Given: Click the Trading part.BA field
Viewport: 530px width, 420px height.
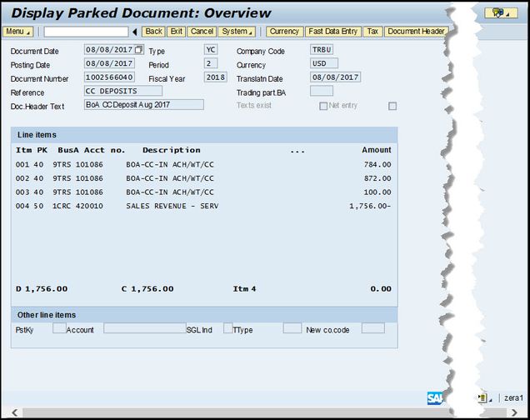Looking at the screenshot, I should pos(322,91).
